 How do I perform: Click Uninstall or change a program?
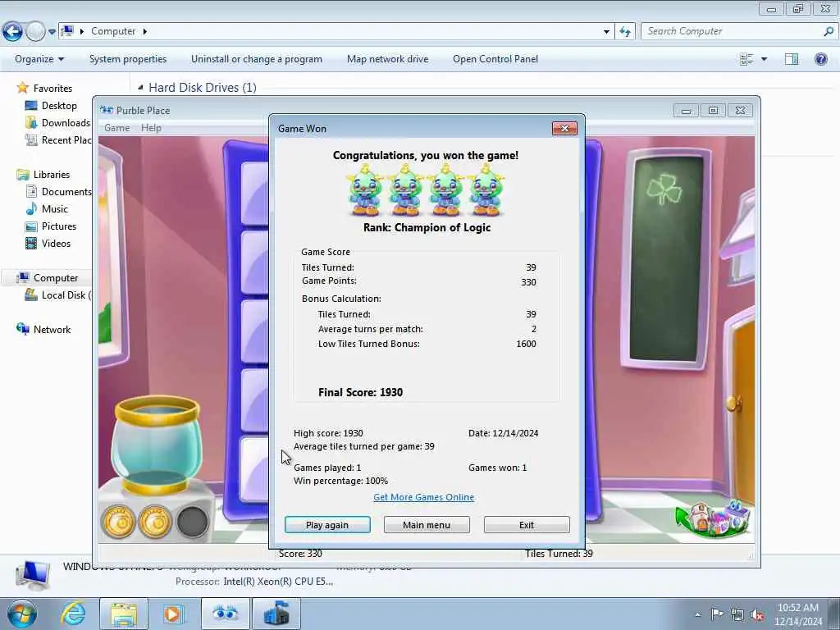click(257, 59)
